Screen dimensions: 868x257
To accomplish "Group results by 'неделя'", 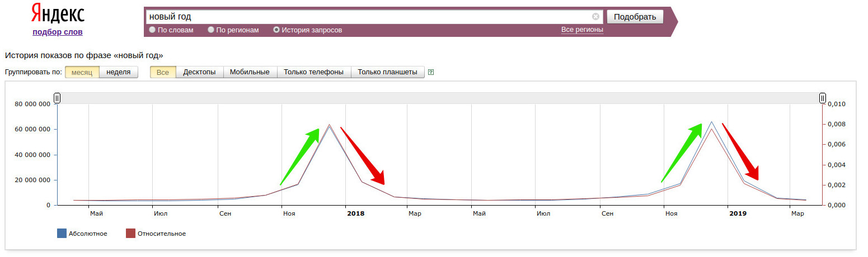I will click(119, 72).
